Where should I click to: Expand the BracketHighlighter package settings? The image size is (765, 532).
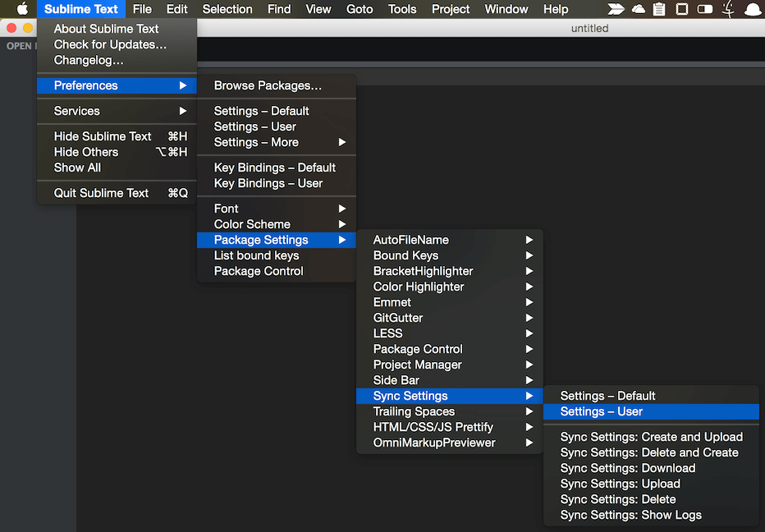450,271
